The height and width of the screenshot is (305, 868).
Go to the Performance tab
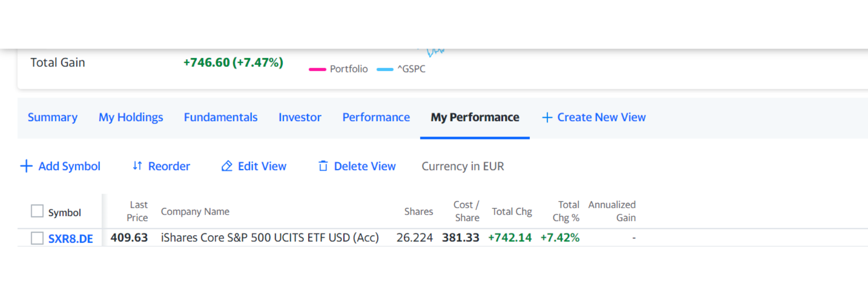tap(376, 117)
